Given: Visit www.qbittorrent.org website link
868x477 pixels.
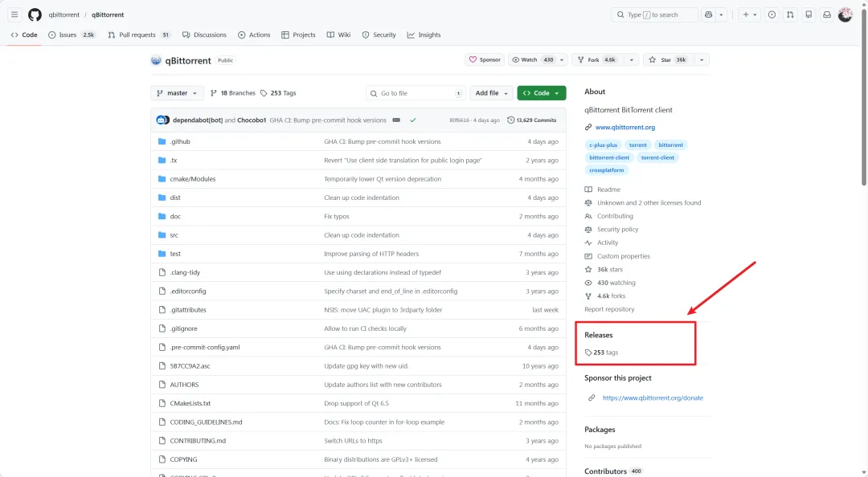Looking at the screenshot, I should point(625,127).
